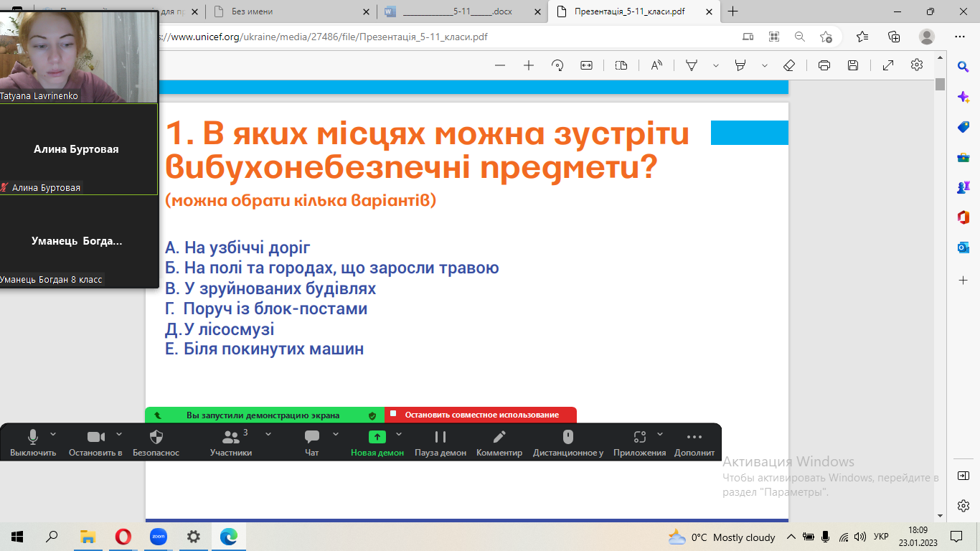The image size is (980, 551).
Task: Click the PDF zoom in plus icon
Action: pyautogui.click(x=529, y=65)
